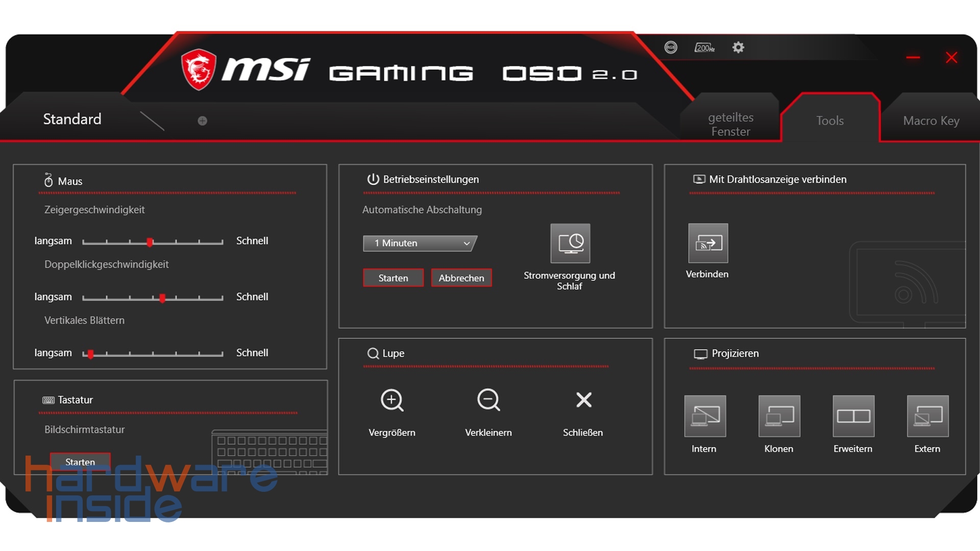The height and width of the screenshot is (551, 980).
Task: Switch to the Standard profile tab
Action: [x=72, y=119]
